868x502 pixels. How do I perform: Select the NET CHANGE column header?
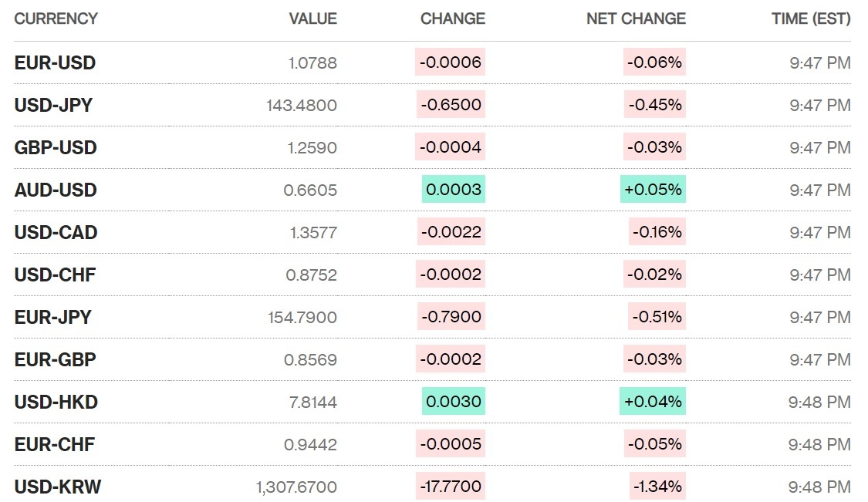[636, 19]
